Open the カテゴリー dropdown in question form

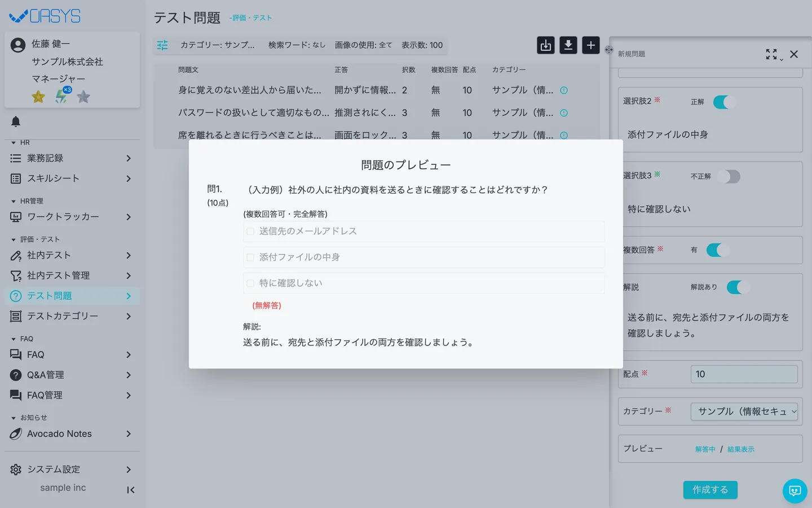tap(744, 411)
